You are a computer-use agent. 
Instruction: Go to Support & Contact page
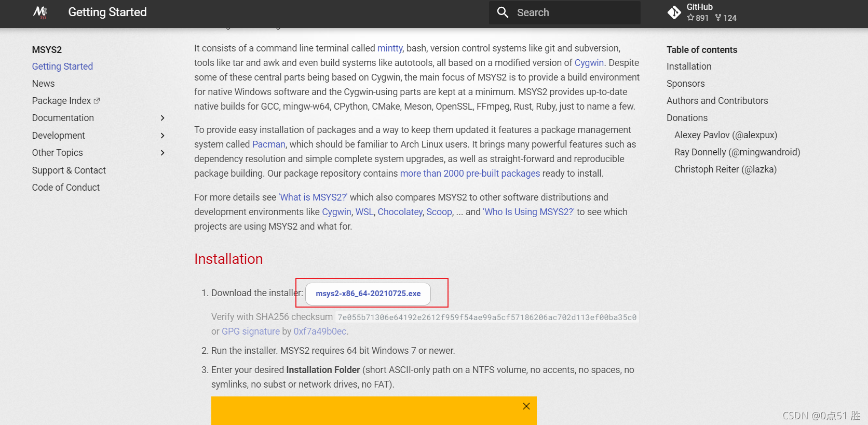69,170
